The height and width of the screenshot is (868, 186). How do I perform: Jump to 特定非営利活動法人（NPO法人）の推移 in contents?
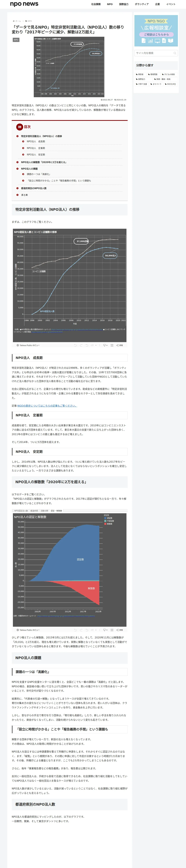pos(42,136)
